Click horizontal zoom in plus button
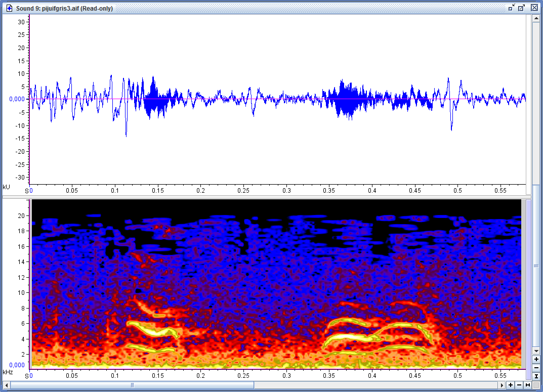The height and width of the screenshot is (392, 543). click(511, 385)
